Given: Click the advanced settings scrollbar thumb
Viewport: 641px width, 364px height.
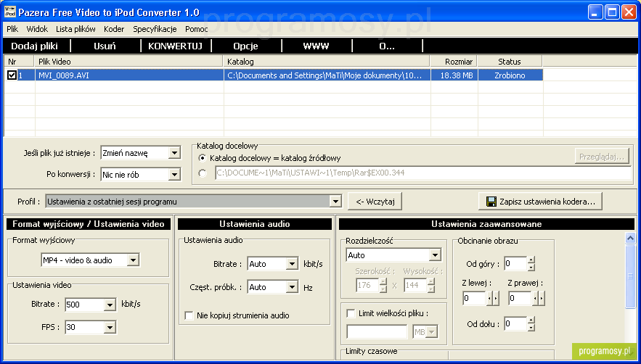Looking at the screenshot, I should (x=631, y=276).
